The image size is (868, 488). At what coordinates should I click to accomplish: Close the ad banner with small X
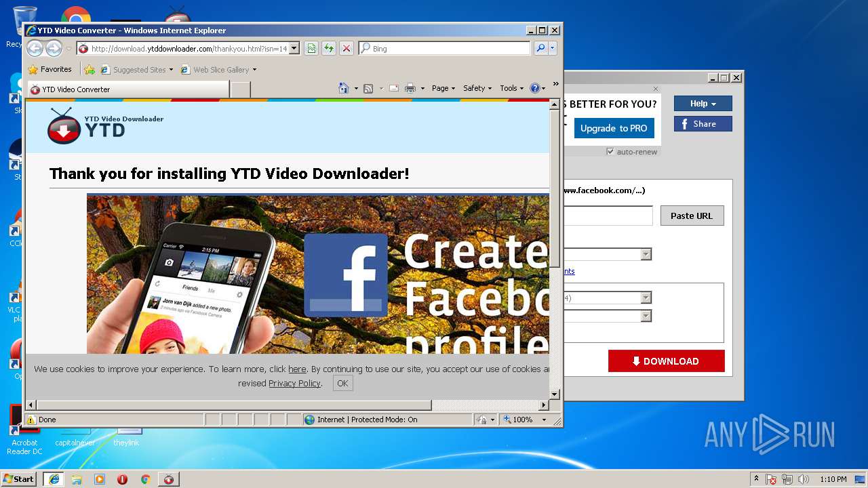(656, 89)
